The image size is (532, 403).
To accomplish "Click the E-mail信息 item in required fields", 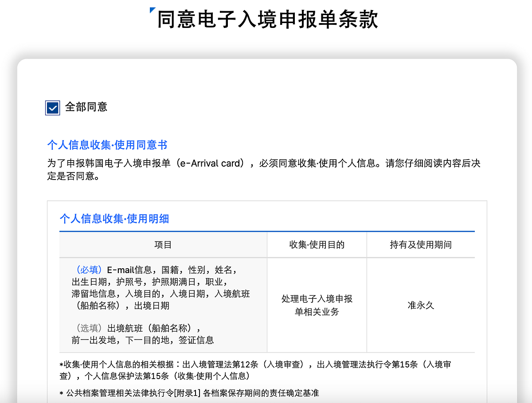I will coord(129,270).
